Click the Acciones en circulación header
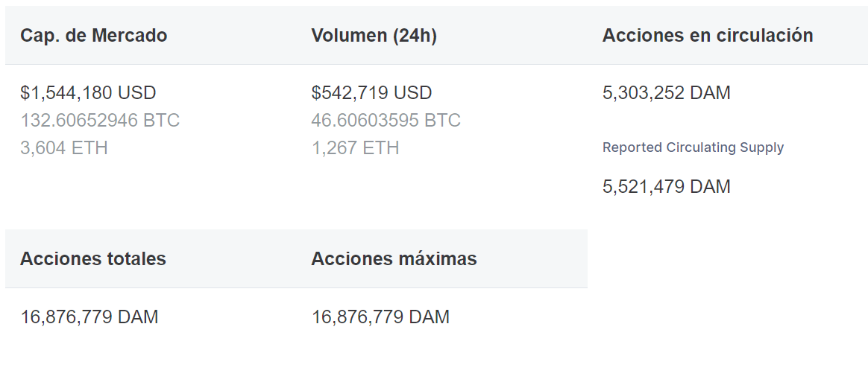This screenshot has height=391, width=868. [708, 36]
